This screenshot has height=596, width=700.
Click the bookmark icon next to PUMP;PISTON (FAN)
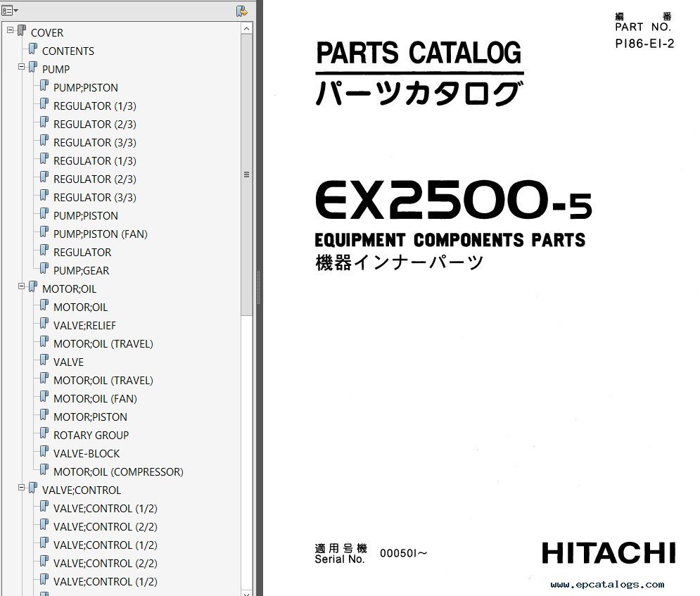point(44,232)
